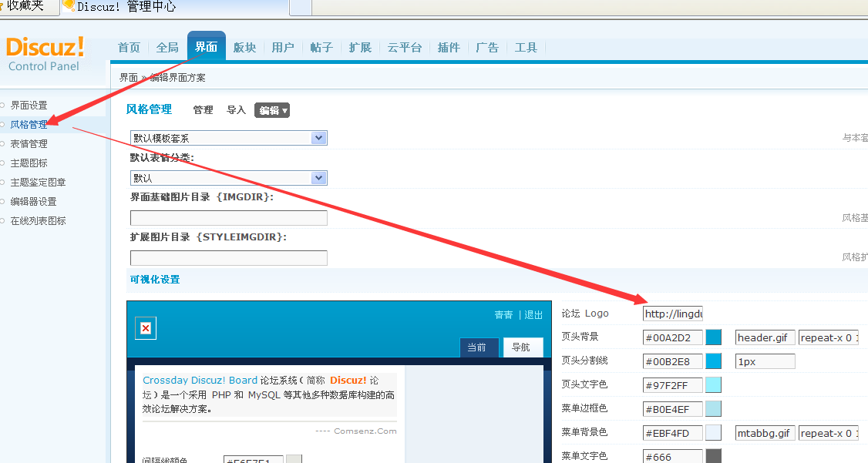Open the 工具 navigation menu
Viewport: 868px width, 463px height.
point(526,48)
